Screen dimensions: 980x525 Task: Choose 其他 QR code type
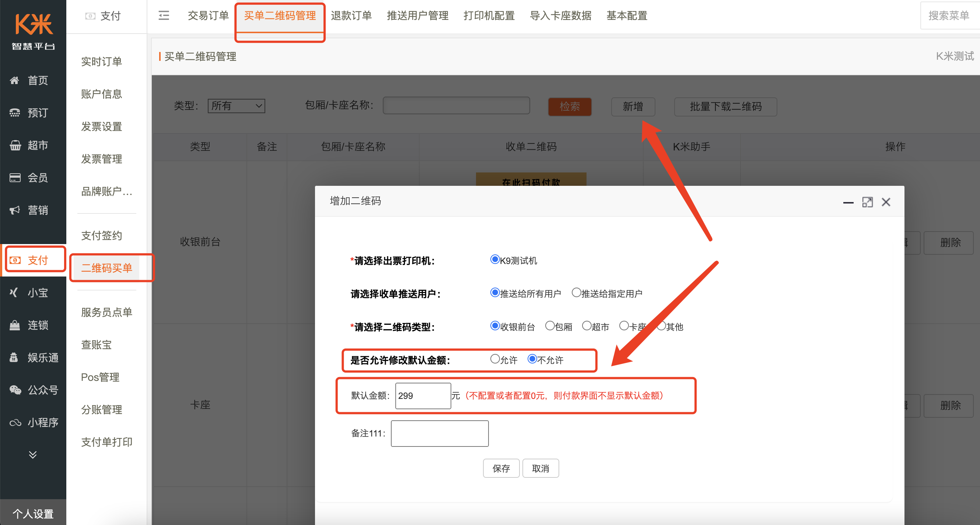pyautogui.click(x=661, y=326)
